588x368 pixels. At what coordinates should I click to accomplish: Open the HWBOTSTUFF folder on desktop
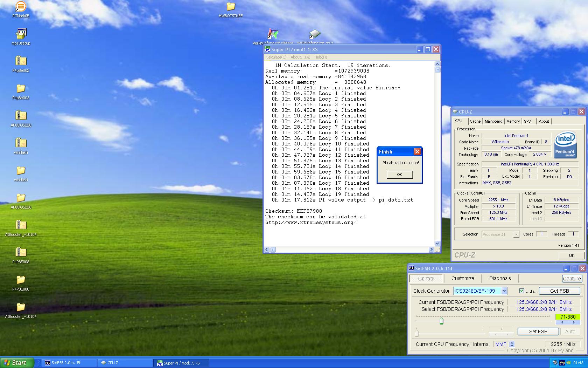(231, 7)
